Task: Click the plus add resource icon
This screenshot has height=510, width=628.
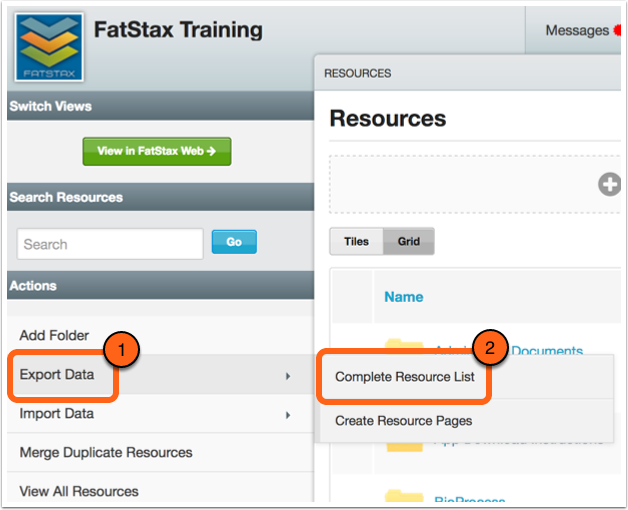Action: [x=609, y=185]
